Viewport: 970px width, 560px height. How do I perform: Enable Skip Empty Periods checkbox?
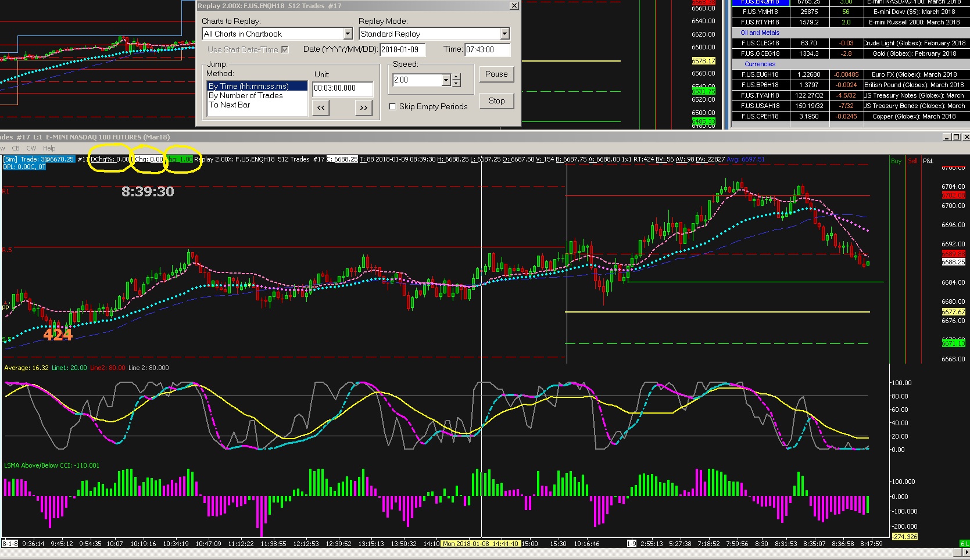click(x=393, y=106)
